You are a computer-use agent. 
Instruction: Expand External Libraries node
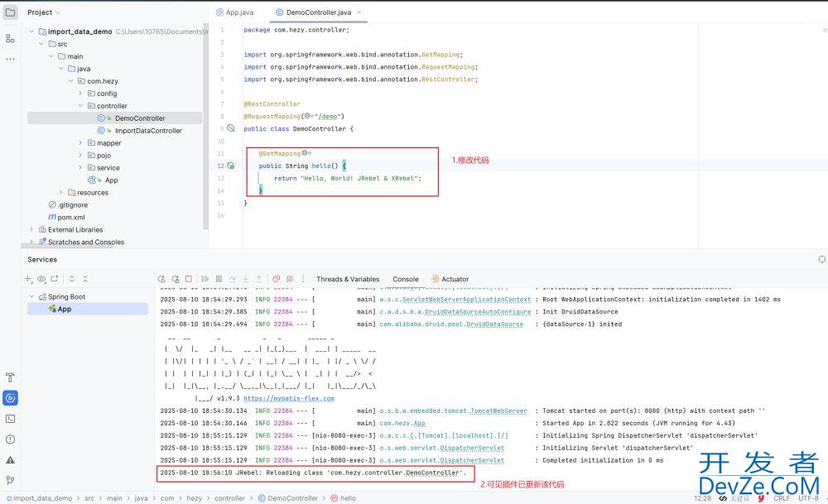pos(31,229)
